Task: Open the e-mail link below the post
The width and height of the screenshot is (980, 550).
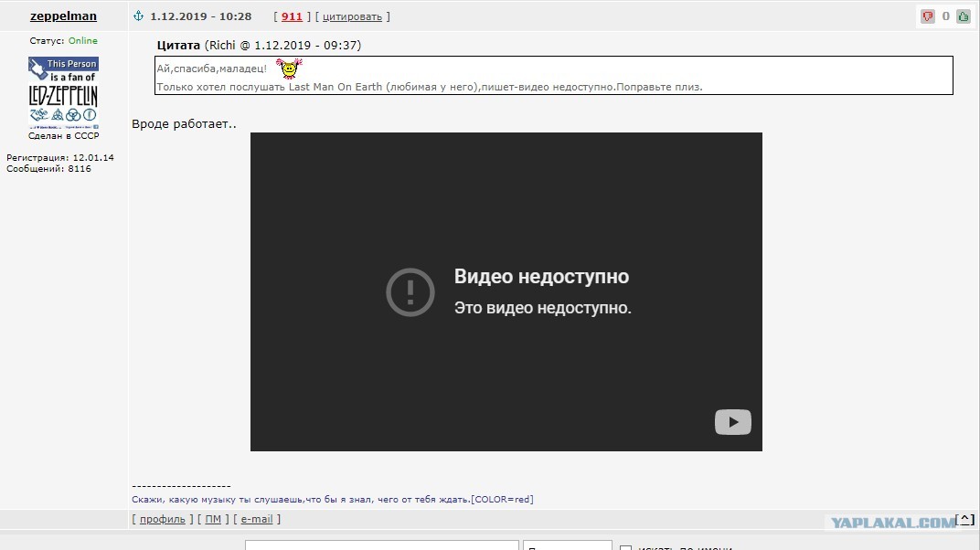Action: pyautogui.click(x=257, y=519)
